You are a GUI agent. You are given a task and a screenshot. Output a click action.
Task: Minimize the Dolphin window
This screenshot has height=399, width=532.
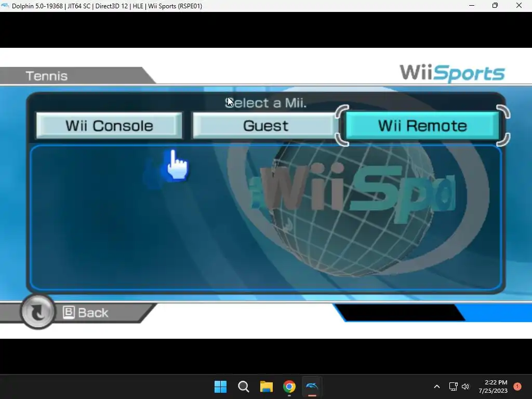click(x=472, y=6)
